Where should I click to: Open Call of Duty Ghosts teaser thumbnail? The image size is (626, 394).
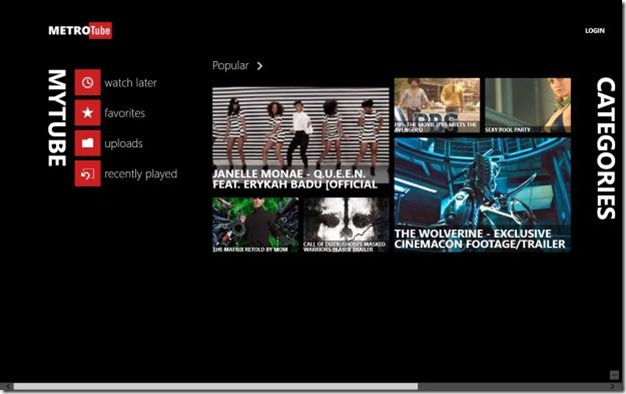pyautogui.click(x=346, y=225)
